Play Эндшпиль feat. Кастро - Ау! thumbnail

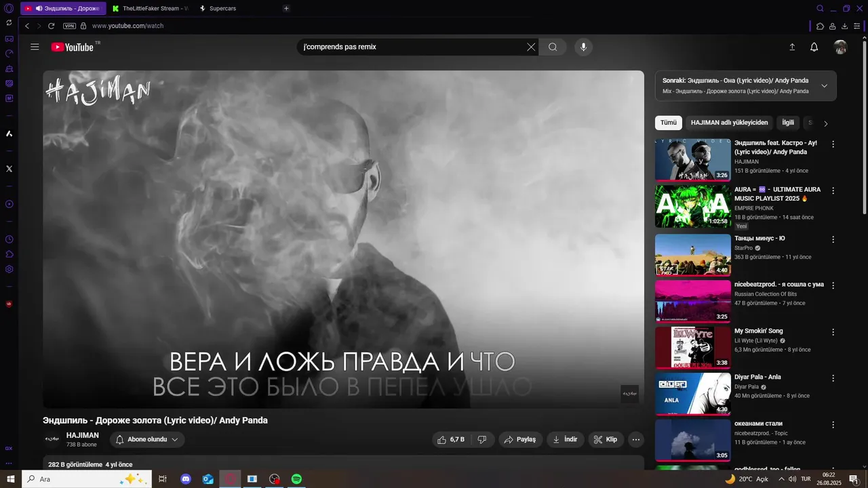[693, 160]
